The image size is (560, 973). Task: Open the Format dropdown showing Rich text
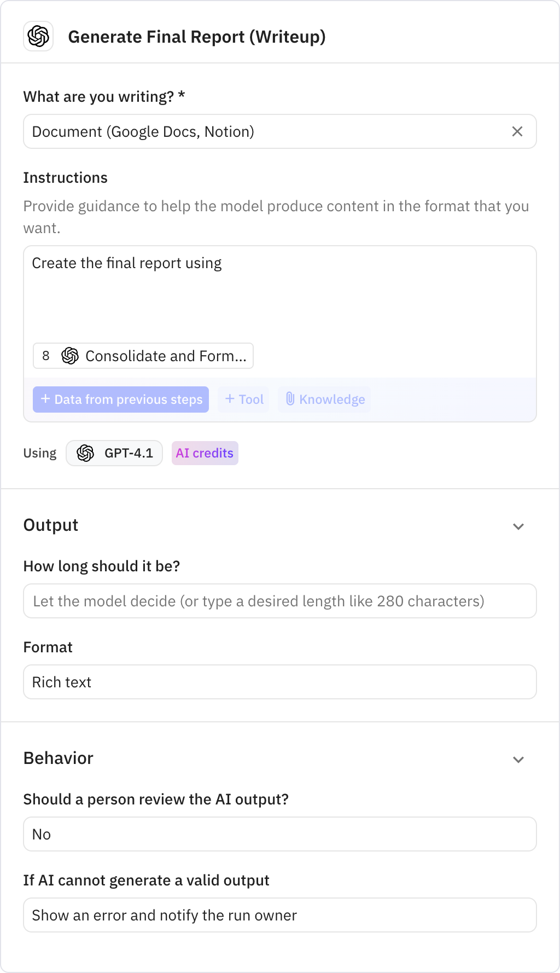(x=279, y=682)
